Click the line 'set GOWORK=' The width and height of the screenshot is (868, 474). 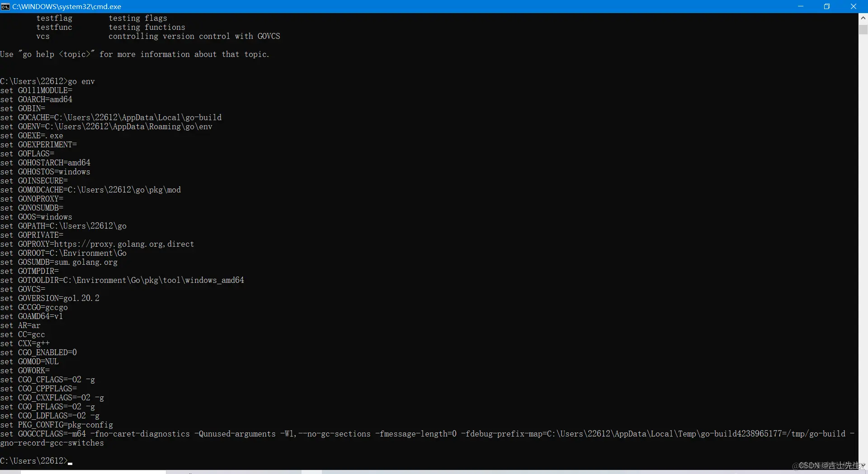(25, 371)
